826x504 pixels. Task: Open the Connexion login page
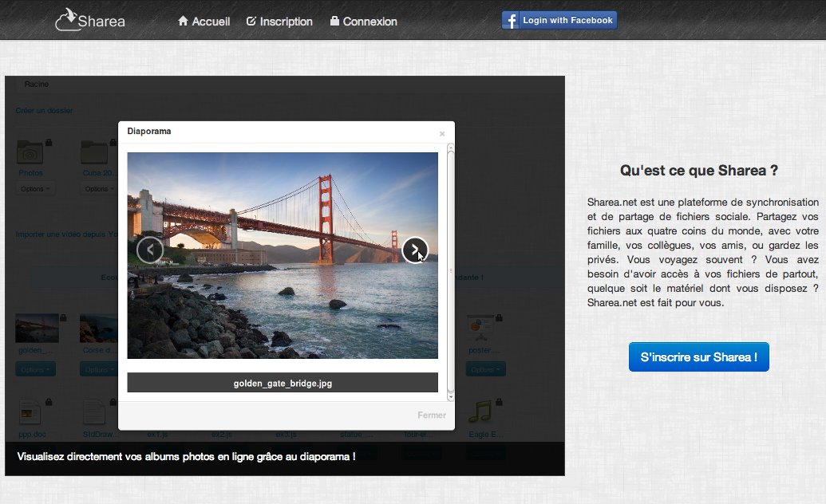tap(363, 22)
